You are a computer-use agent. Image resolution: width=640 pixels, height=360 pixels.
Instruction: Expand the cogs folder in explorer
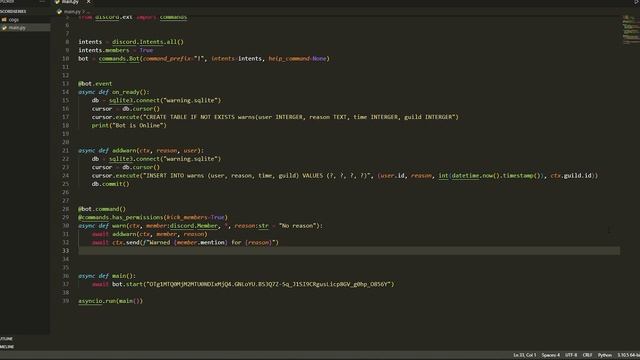(13, 20)
